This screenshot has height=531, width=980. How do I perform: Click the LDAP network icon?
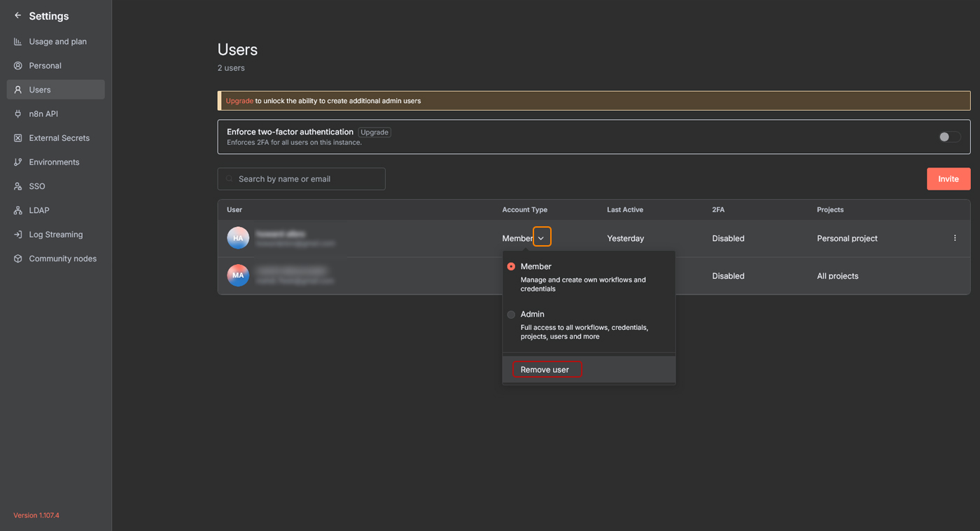tap(17, 210)
